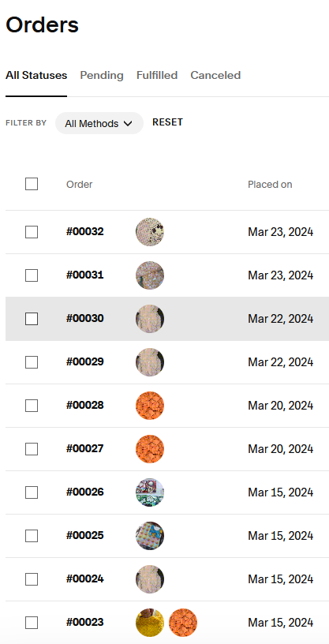329x644 pixels.
Task: Click the orange product image on order #00028
Action: (x=150, y=406)
